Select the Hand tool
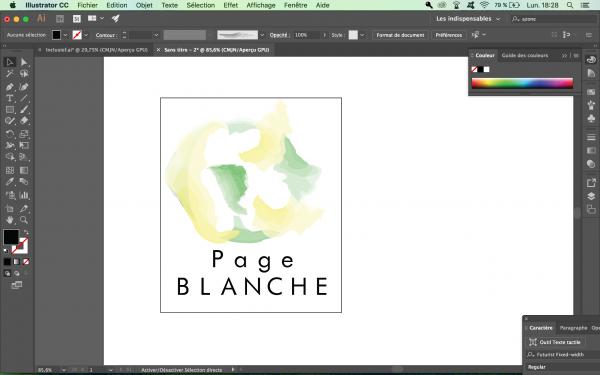Image resolution: width=600 pixels, height=375 pixels. (x=10, y=220)
